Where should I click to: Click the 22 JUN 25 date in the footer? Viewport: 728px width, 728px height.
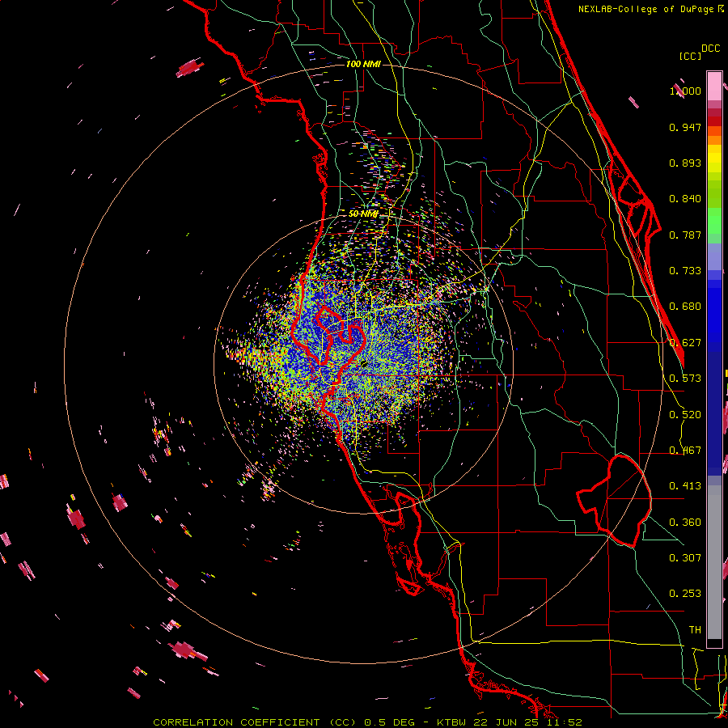tap(506, 722)
